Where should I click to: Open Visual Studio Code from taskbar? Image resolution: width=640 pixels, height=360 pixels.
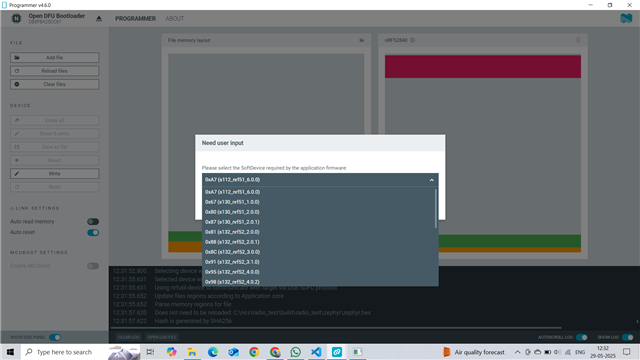pos(316,352)
